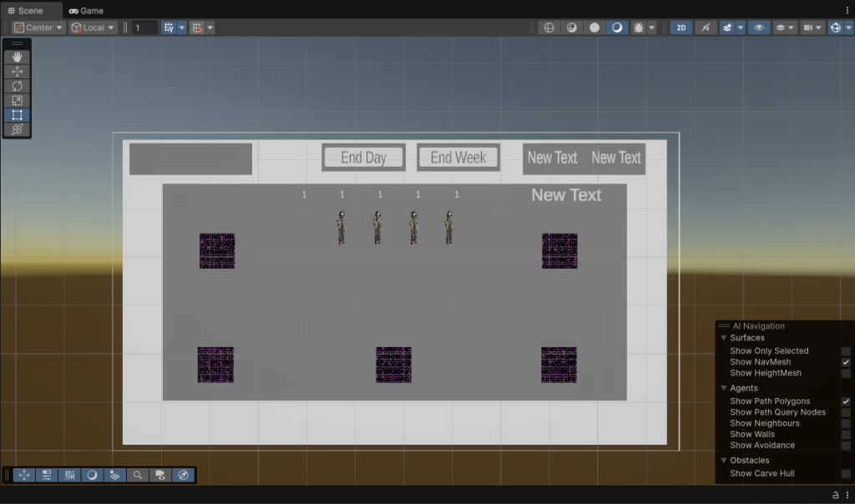This screenshot has height=504, width=855.
Task: Switch to Shaded Wireframe draw mode
Action: click(571, 28)
